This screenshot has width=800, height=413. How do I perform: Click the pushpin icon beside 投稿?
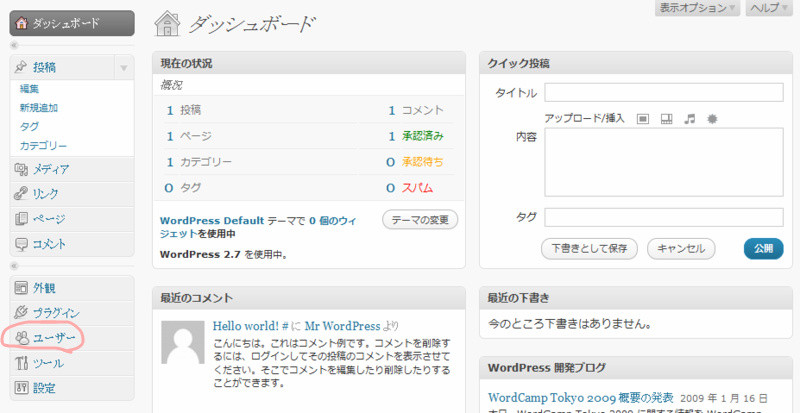pos(21,67)
